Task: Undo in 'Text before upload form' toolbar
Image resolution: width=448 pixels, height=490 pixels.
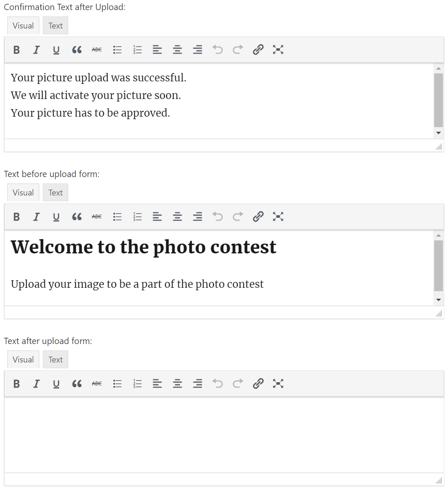Action: (218, 216)
